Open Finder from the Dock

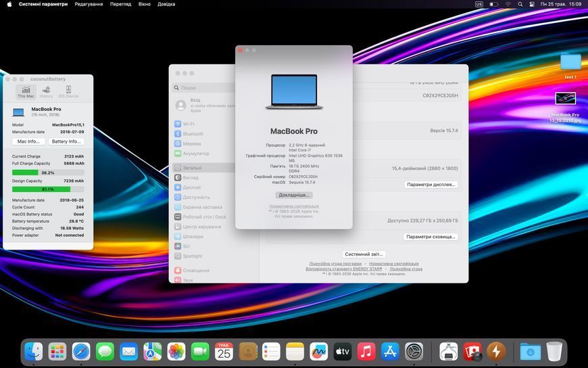pyautogui.click(x=34, y=352)
